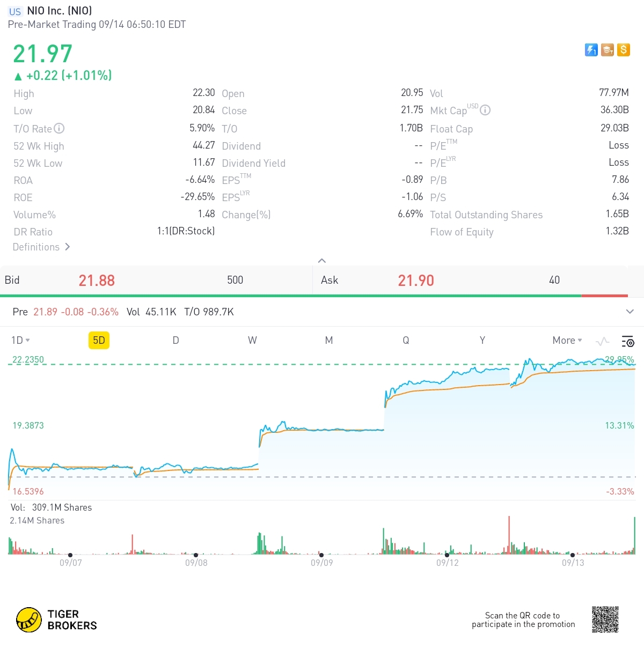The width and height of the screenshot is (644, 671).
Task: Click the EPS TTM value -0.89
Action: 412,180
